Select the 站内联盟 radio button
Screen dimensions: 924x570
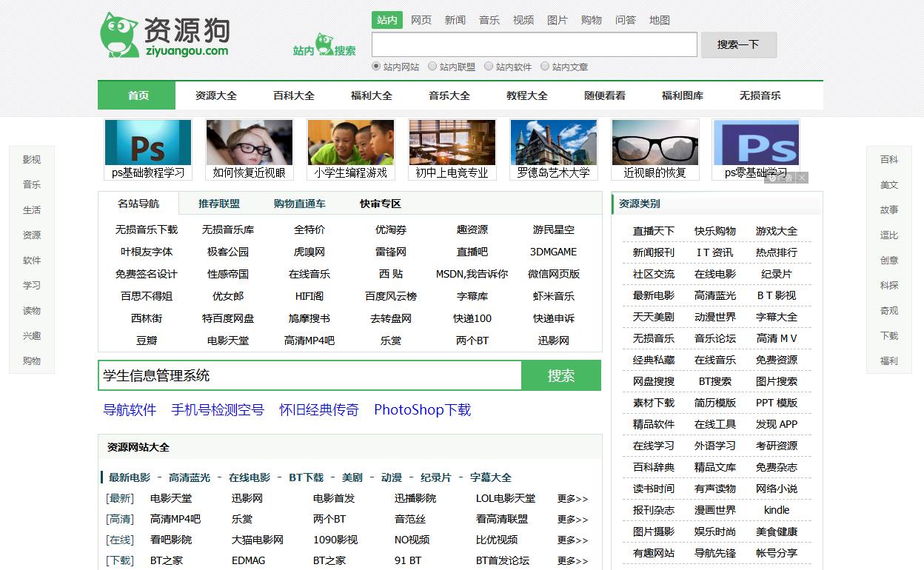432,67
